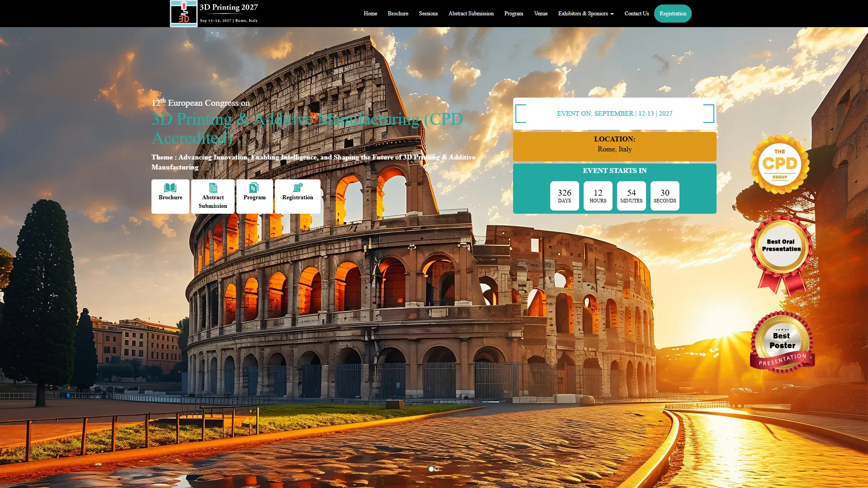868x488 pixels.
Task: Click the 3D Printing & Additive Manufacturing heading
Action: (x=307, y=128)
